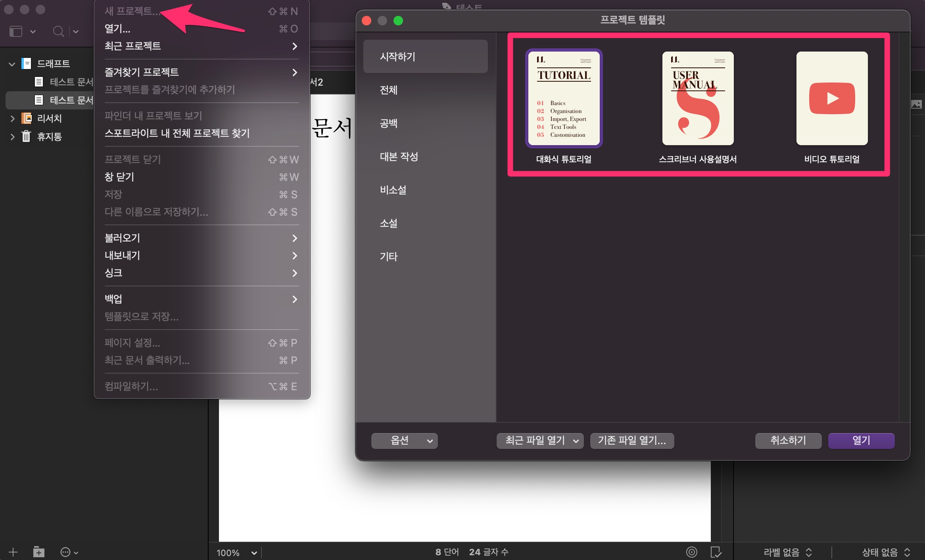Open the 최근 파일 열기 dropdown
The image size is (925, 560).
pos(539,441)
